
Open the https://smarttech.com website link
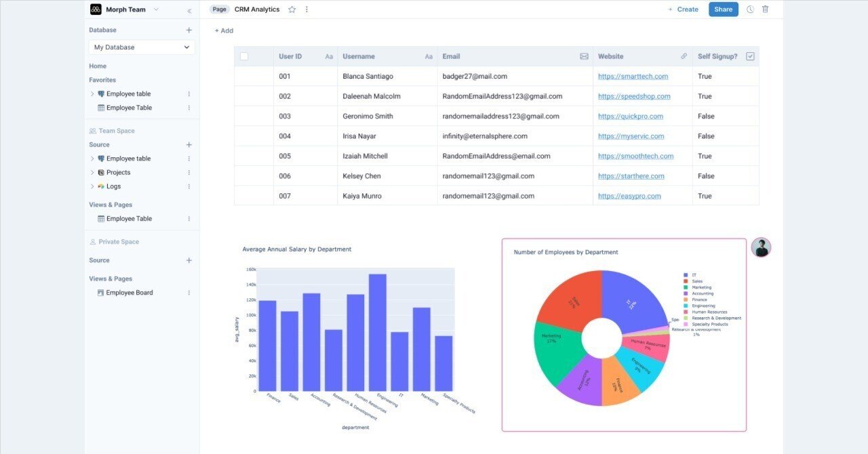633,77
